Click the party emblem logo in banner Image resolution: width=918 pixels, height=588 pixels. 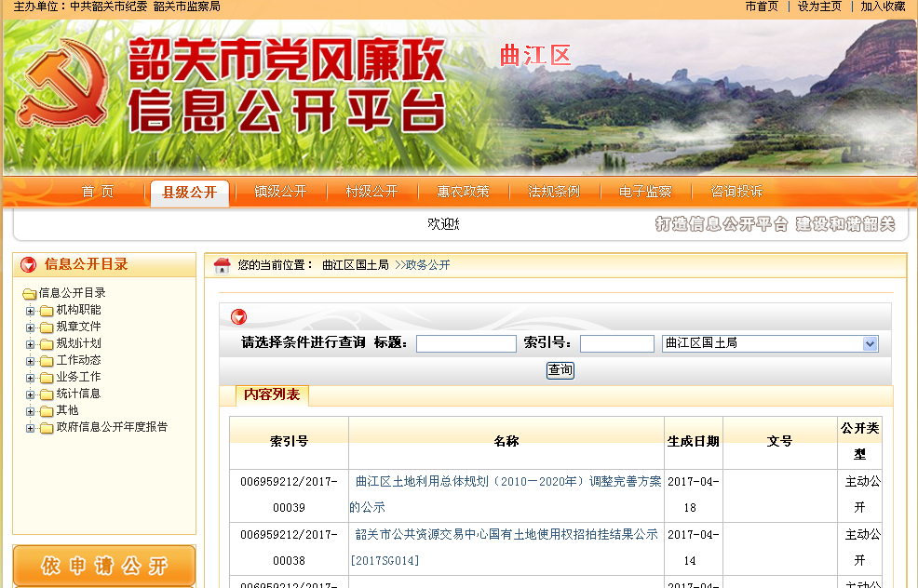tap(63, 83)
